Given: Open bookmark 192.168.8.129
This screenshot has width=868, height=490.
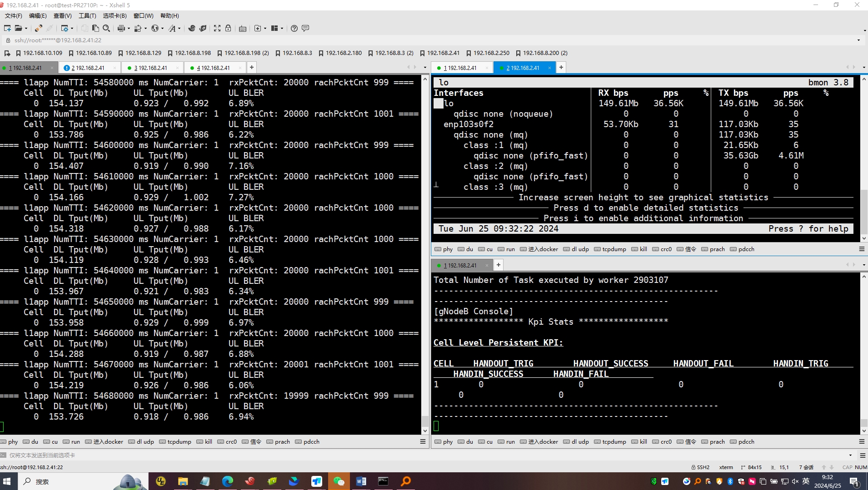Looking at the screenshot, I should pyautogui.click(x=140, y=53).
